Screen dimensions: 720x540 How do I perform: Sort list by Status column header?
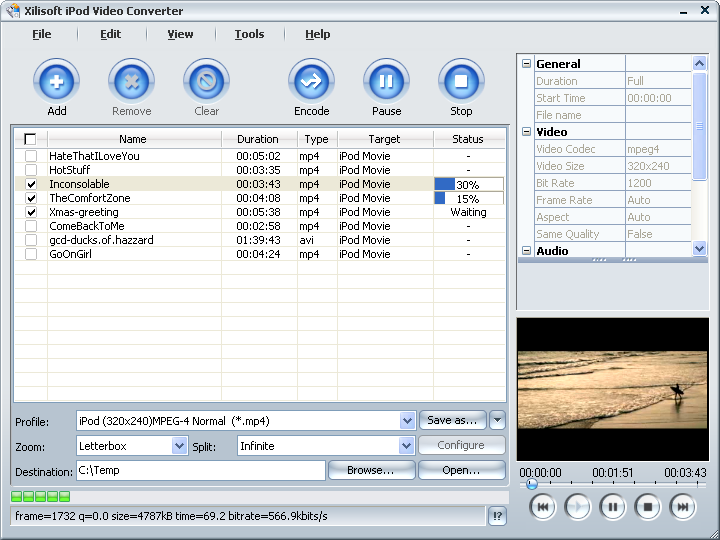[x=469, y=139]
